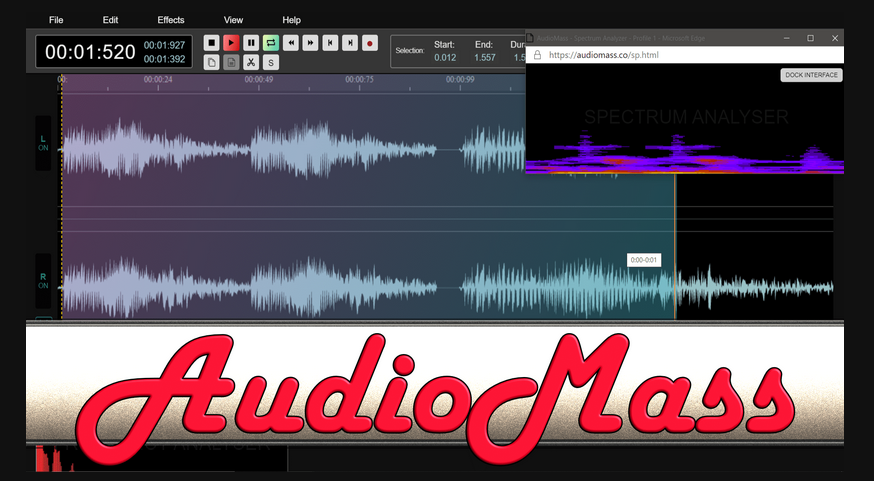Cut the selection with the scissors icon
The width and height of the screenshot is (874, 481).
click(x=251, y=62)
